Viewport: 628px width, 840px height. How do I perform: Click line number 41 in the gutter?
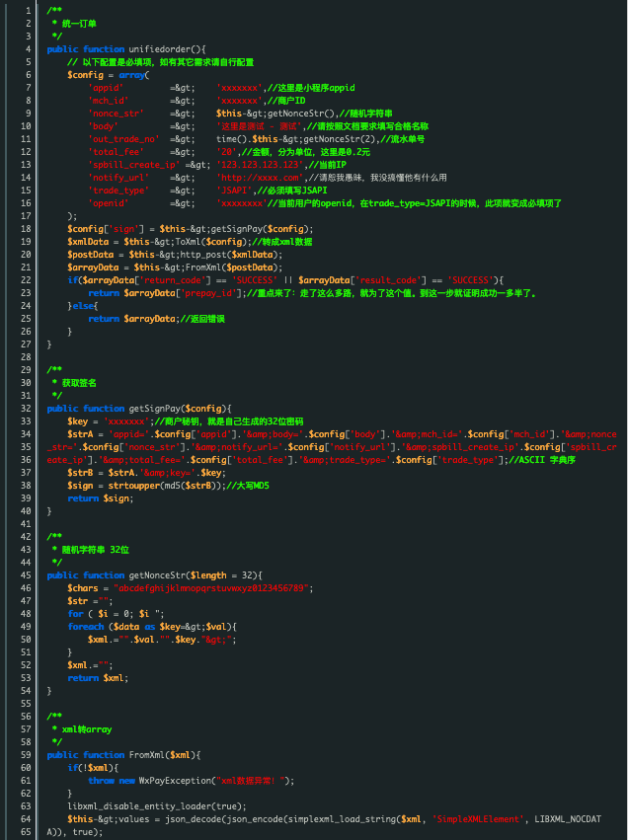[x=26, y=524]
